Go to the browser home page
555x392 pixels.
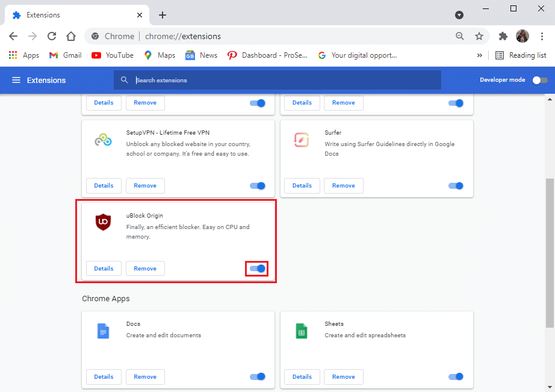(71, 36)
